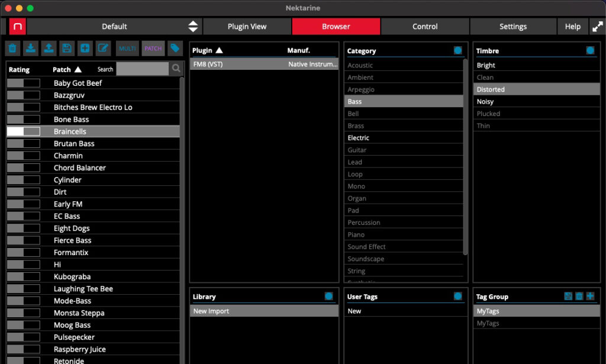Toggle full-size view with the expand arrows icon
Screen dimensions: 606x364
(x=598, y=26)
